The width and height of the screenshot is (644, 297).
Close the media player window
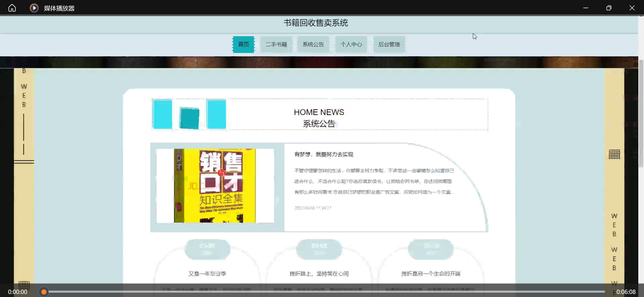pyautogui.click(x=632, y=8)
